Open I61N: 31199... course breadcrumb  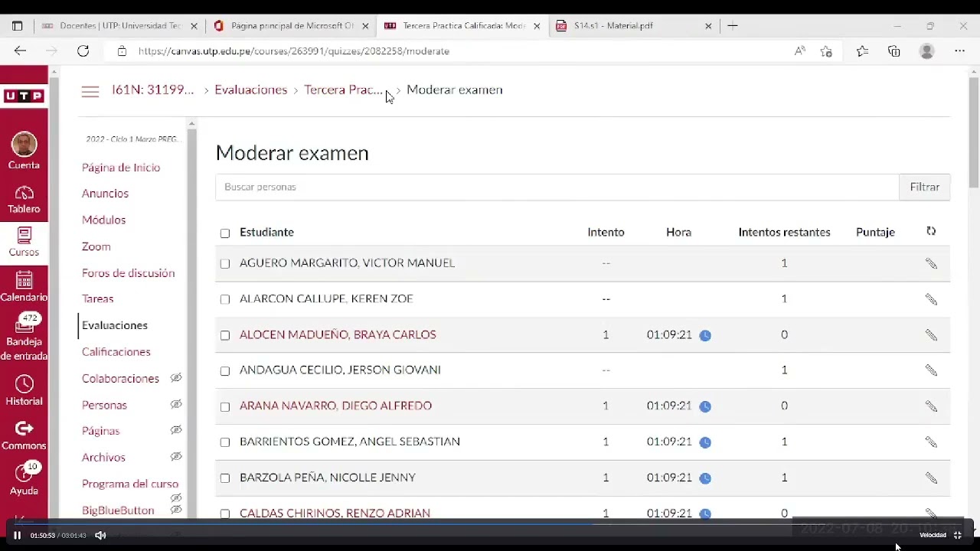point(153,90)
